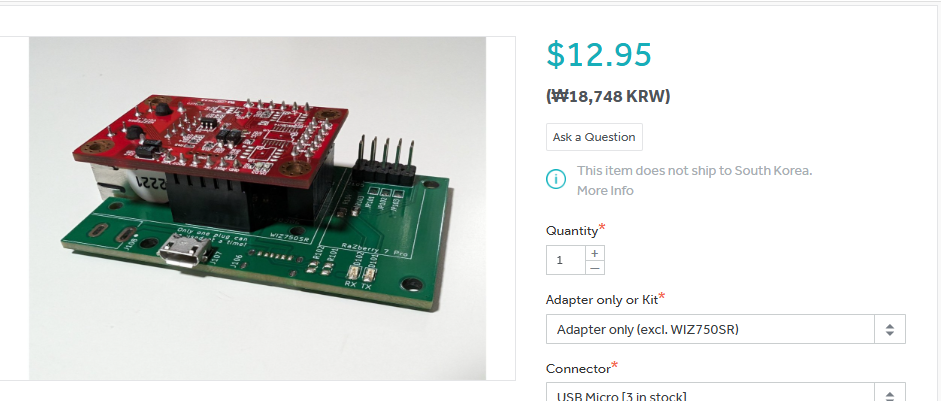Increase quantity with the plus button

pyautogui.click(x=595, y=253)
